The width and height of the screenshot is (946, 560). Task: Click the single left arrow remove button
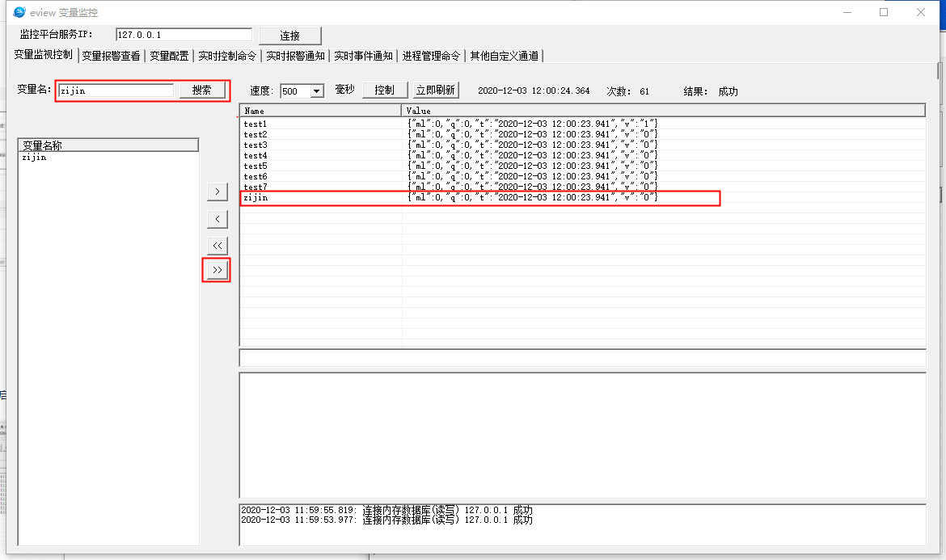[217, 219]
